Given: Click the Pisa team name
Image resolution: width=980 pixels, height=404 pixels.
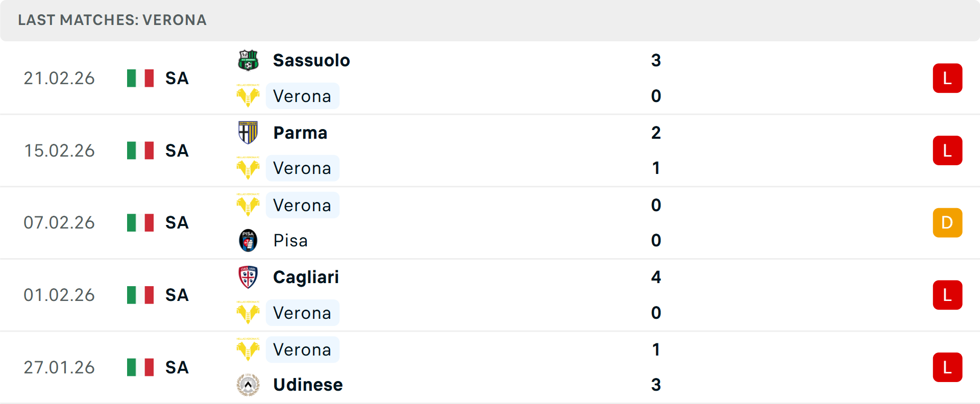Looking at the screenshot, I should tap(290, 240).
